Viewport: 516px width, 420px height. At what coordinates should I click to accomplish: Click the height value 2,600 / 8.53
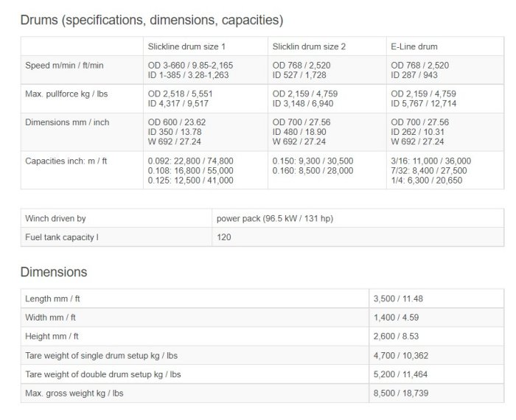pos(398,337)
